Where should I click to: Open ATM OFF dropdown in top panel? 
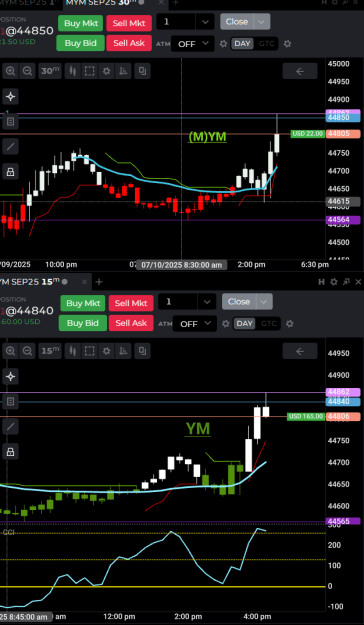click(193, 44)
